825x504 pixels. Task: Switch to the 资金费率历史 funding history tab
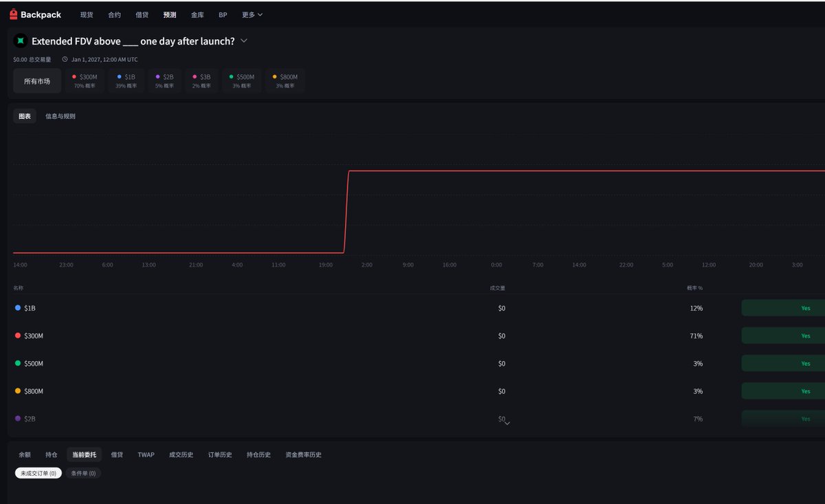304,454
